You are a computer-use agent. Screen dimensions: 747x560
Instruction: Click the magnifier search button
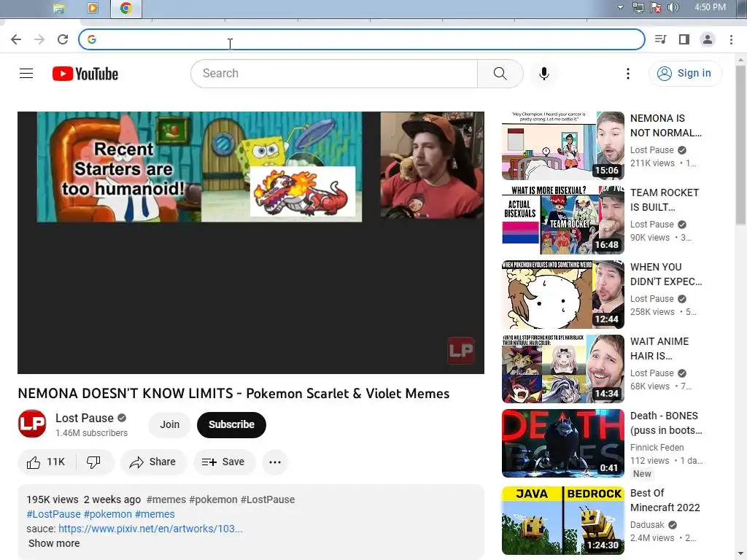click(x=500, y=74)
